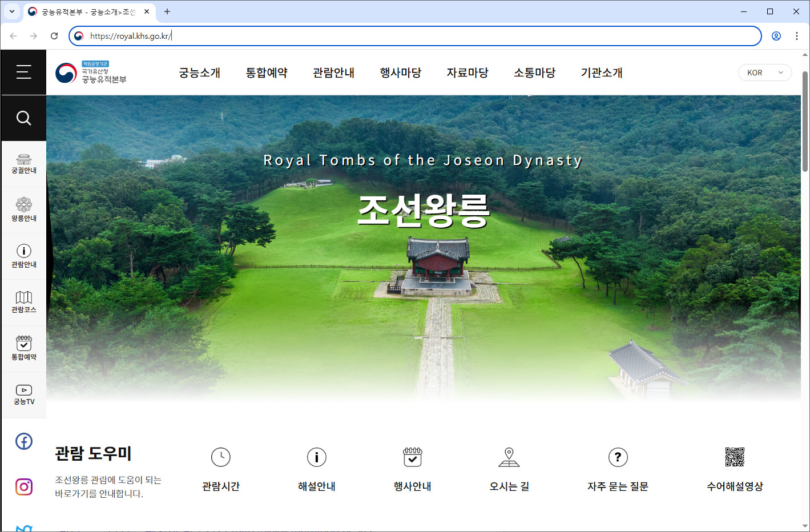Open the Chrome three-dot menu
This screenshot has width=810, height=532.
coord(797,36)
